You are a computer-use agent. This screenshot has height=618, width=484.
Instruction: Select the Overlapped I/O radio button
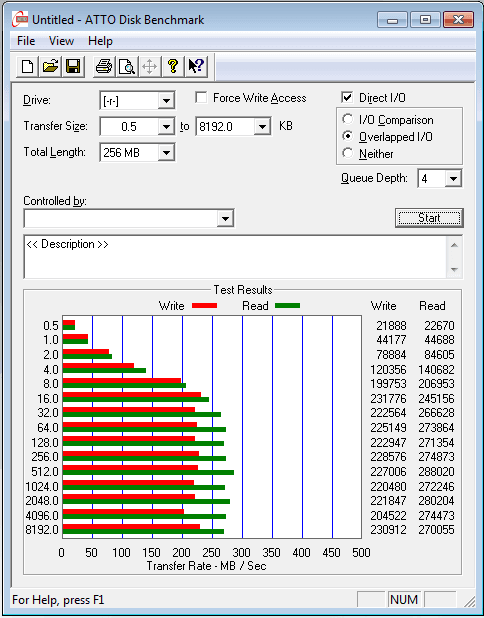point(348,136)
